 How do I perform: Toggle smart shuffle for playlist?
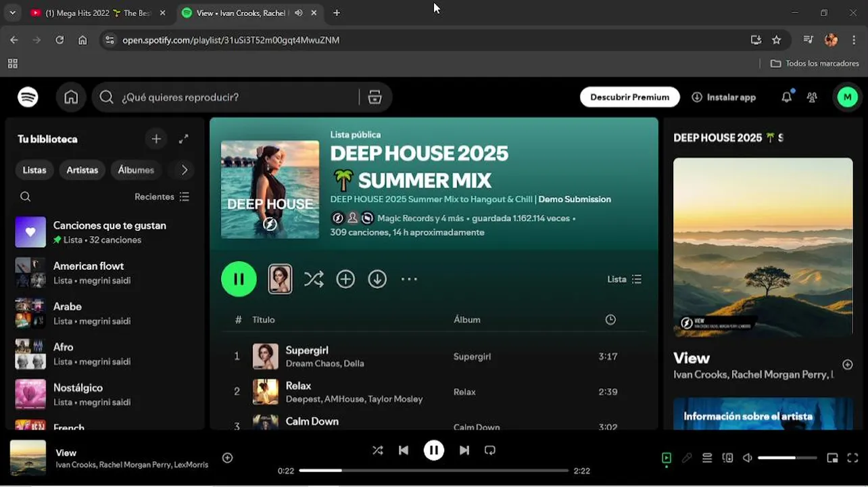pyautogui.click(x=314, y=279)
